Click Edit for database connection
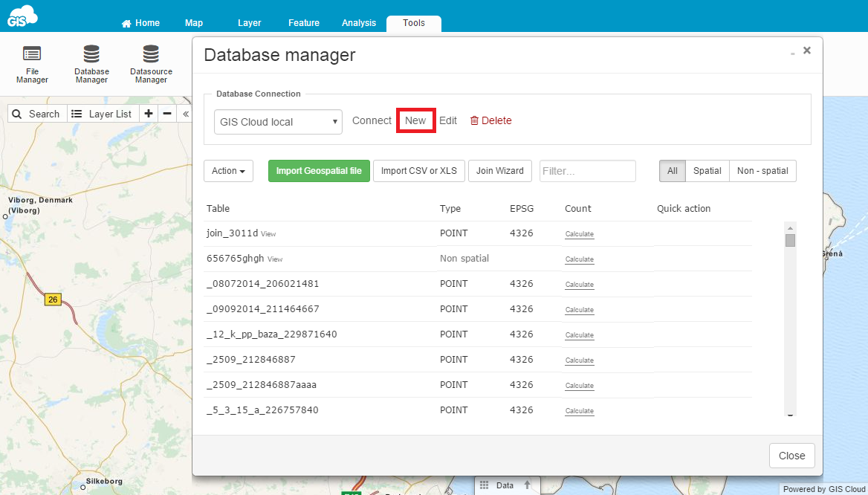The image size is (868, 495). (448, 120)
